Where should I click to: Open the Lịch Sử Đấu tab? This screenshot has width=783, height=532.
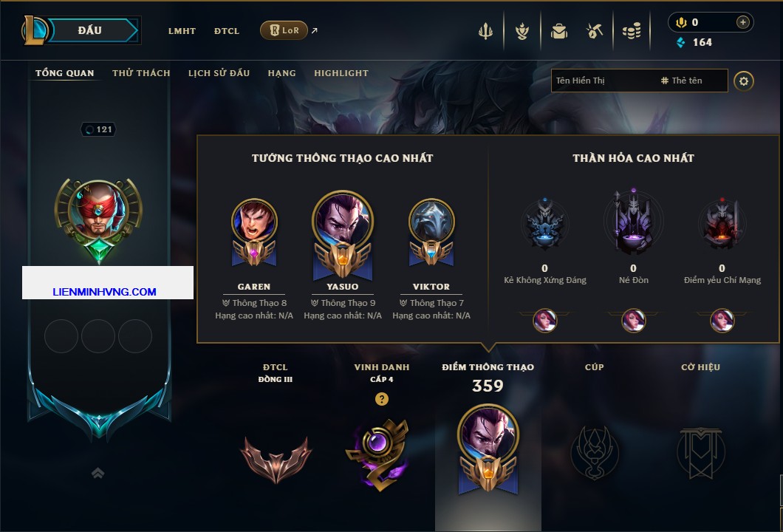[219, 73]
